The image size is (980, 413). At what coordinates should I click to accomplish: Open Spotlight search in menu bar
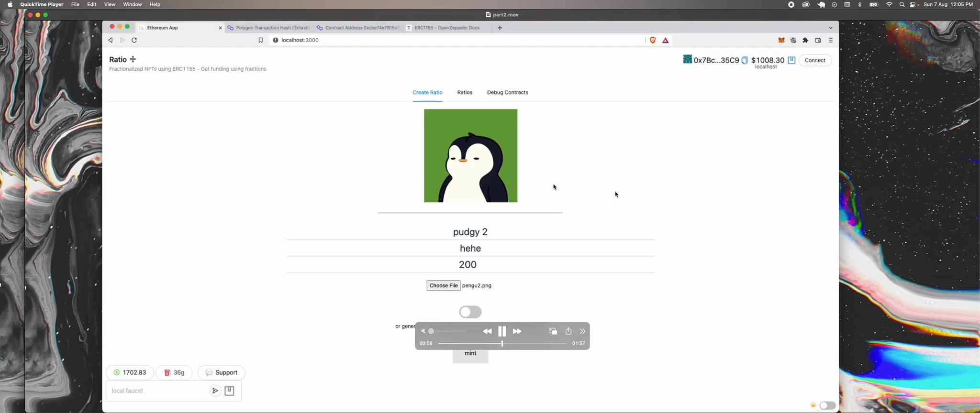[x=902, y=4]
